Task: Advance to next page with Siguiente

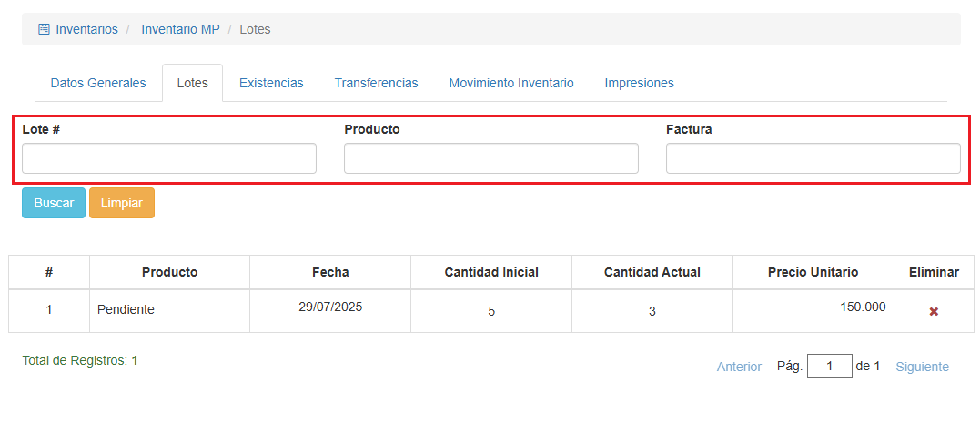Action: coord(922,367)
